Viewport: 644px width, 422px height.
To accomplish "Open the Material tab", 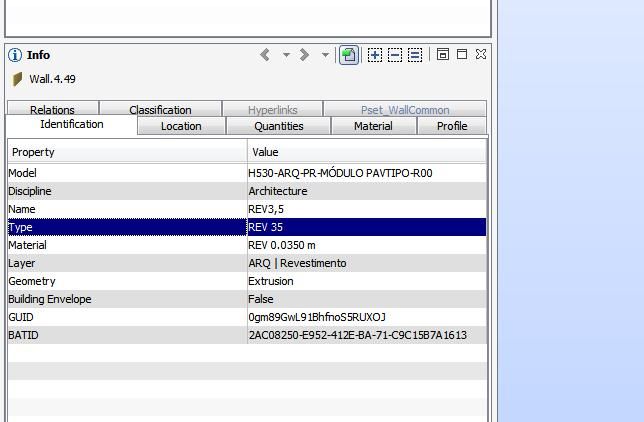I will 373,126.
